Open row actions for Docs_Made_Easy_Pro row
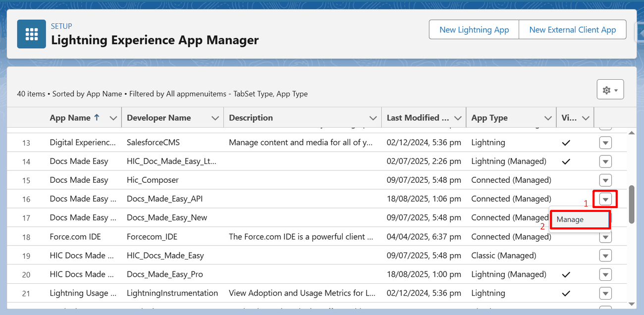Screen dimensions: 644x315 coord(605,274)
